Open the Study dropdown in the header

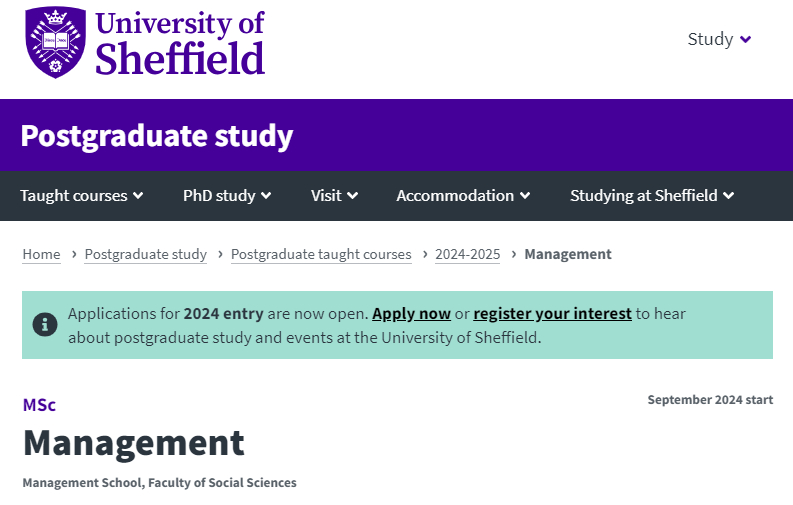[719, 39]
